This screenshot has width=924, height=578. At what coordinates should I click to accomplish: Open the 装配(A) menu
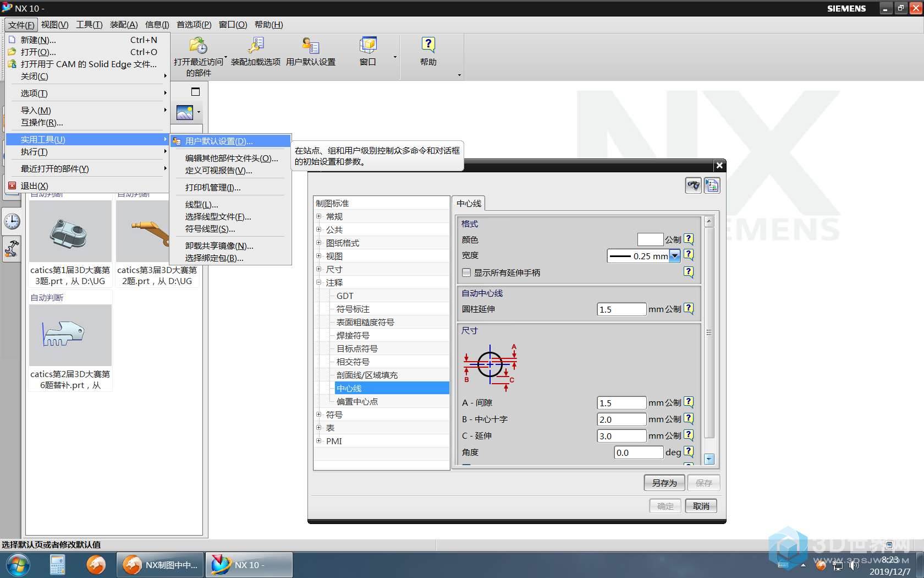pos(124,25)
